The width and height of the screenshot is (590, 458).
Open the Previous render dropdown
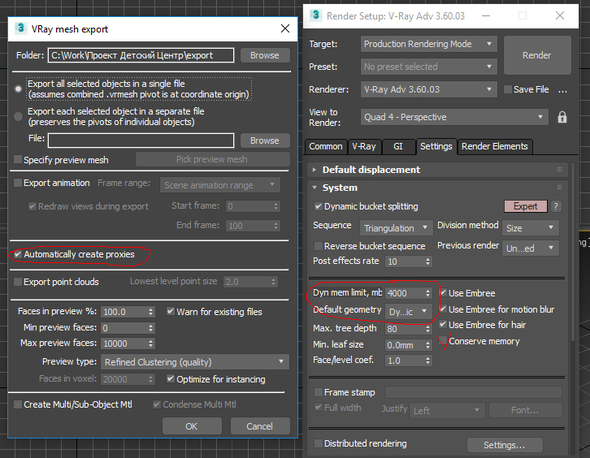click(531, 248)
